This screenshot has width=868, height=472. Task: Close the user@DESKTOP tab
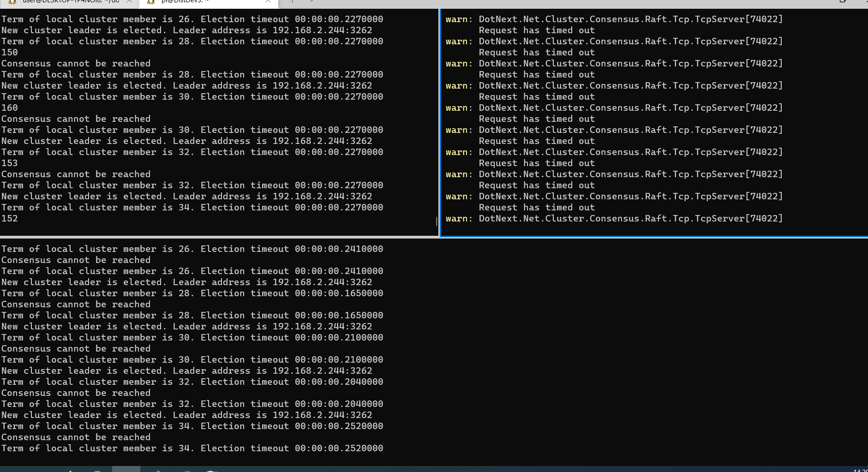[x=130, y=2]
